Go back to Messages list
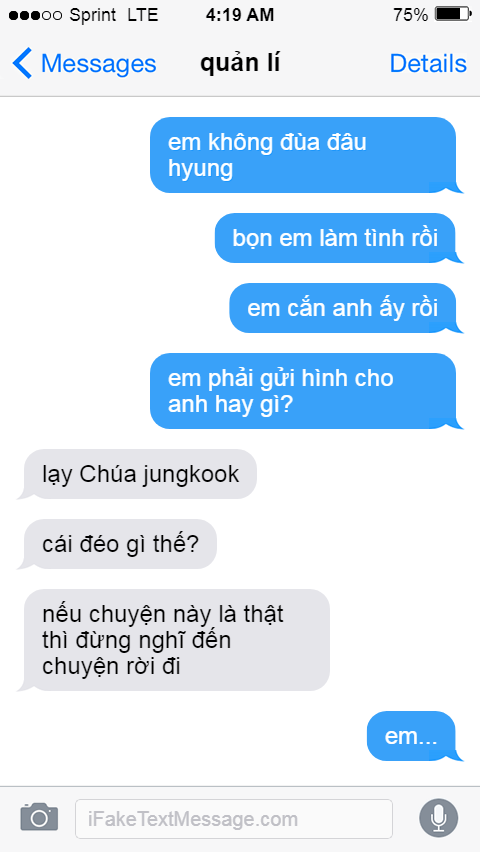Image resolution: width=480 pixels, height=852 pixels. [x=84, y=64]
